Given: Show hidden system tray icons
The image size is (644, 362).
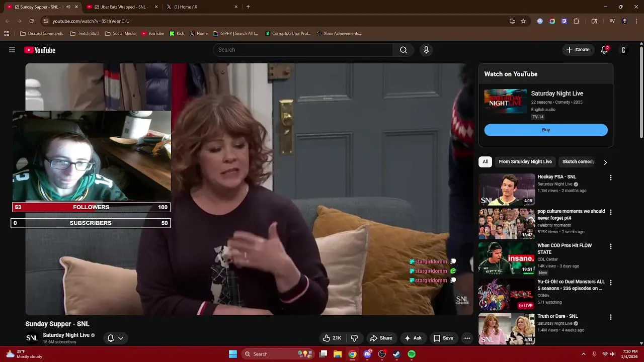Looking at the screenshot, I should (x=584, y=354).
